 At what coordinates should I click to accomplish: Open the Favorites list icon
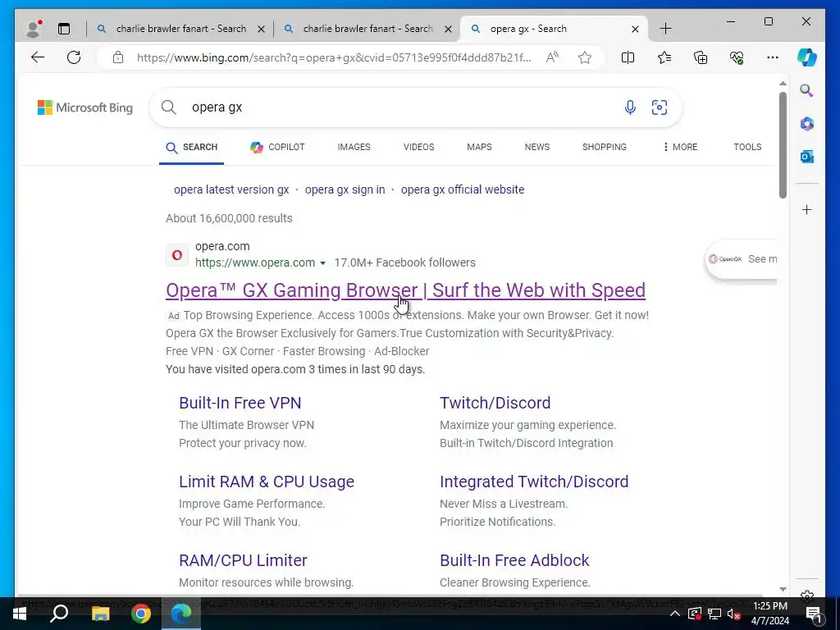(664, 57)
